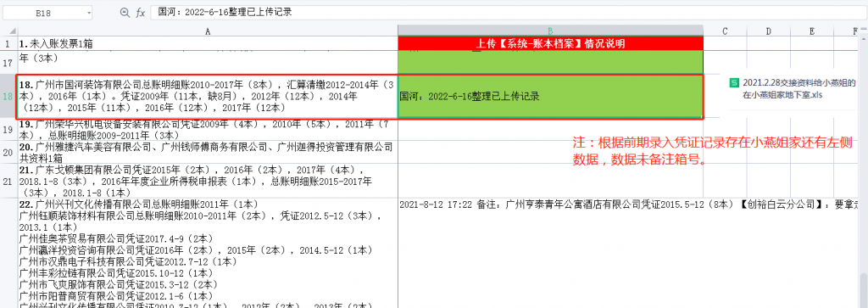This screenshot has height=308, width=868.
Task: Select column C header
Action: click(725, 31)
